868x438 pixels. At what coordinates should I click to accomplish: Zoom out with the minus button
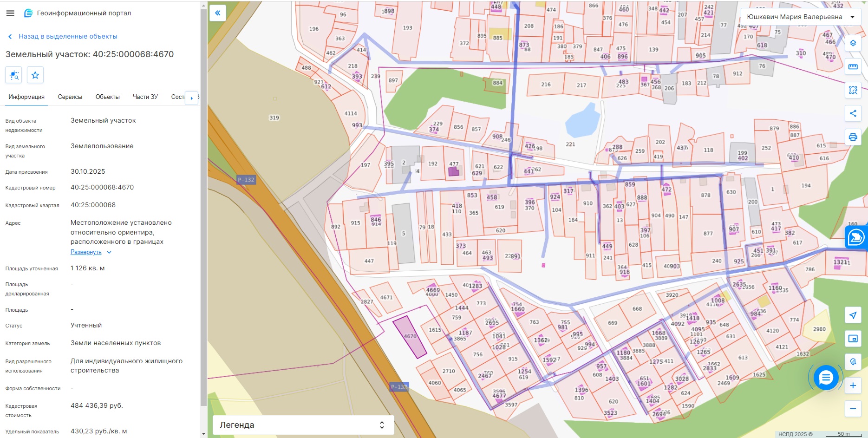(853, 409)
